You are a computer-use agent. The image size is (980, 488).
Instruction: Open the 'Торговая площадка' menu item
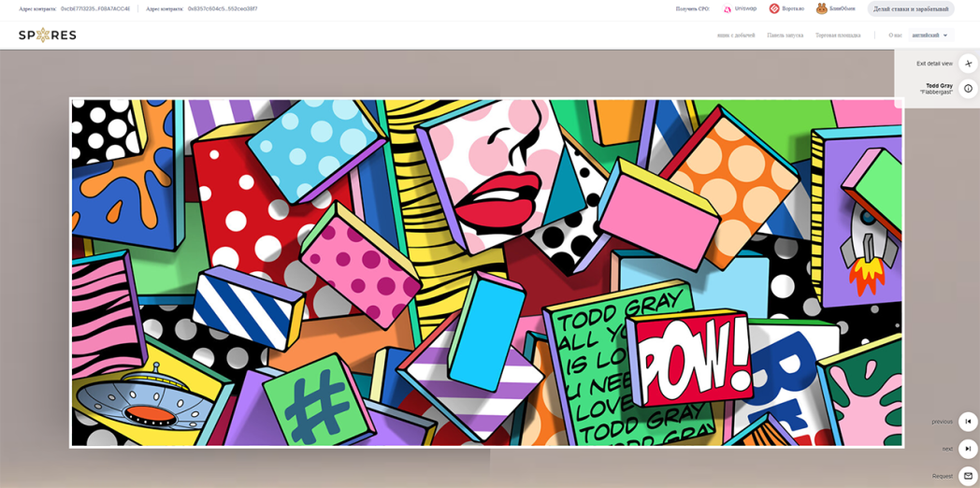pos(838,35)
